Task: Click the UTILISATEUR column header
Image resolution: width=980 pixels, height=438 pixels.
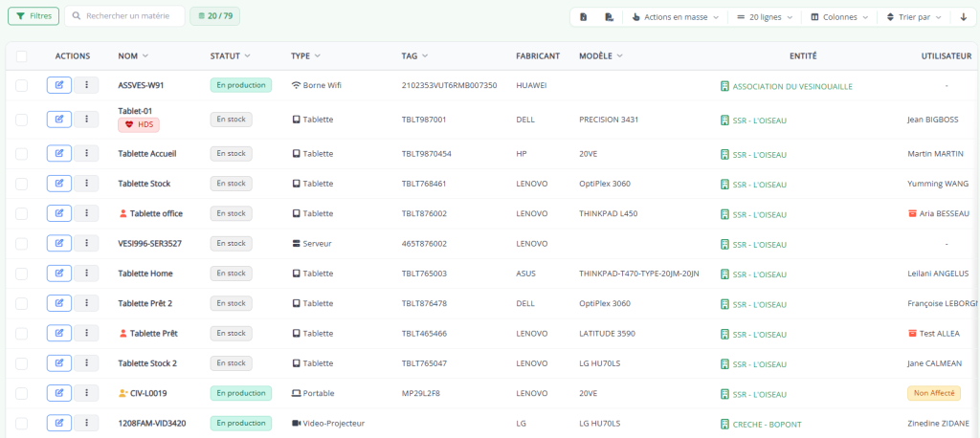Action: 947,56
